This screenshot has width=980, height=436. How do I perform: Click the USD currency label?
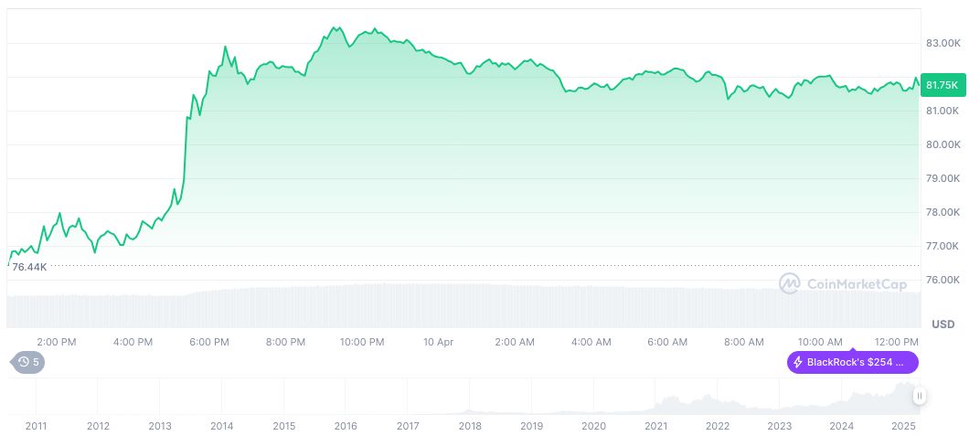pyautogui.click(x=943, y=324)
